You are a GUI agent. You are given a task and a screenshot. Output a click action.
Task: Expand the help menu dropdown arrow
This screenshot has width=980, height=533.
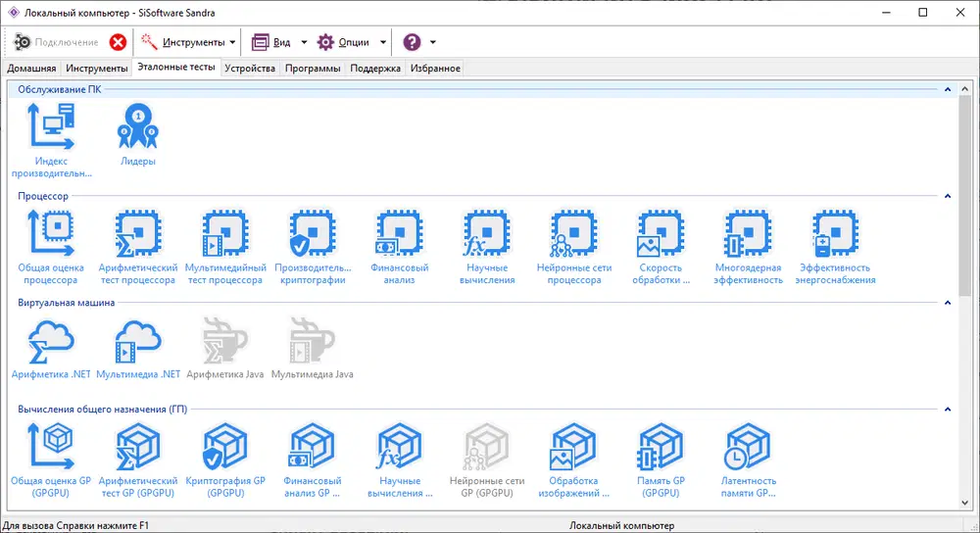point(432,42)
